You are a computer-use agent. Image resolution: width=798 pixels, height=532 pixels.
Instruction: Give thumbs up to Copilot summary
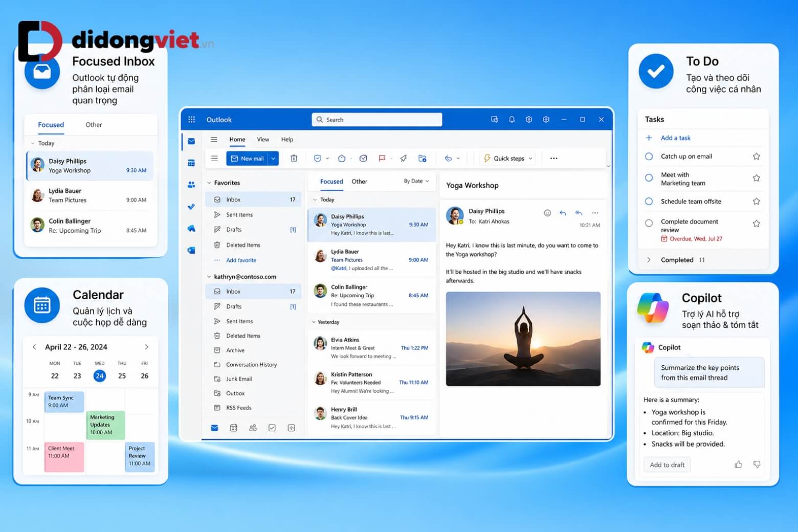[x=738, y=464]
